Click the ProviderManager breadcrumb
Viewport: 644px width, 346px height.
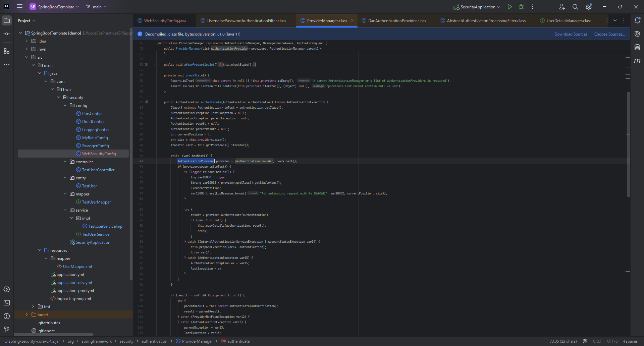[194, 341]
